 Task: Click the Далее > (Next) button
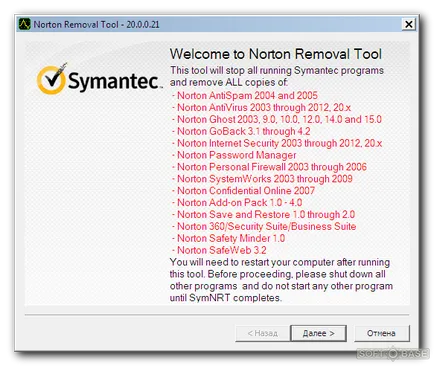point(318,333)
